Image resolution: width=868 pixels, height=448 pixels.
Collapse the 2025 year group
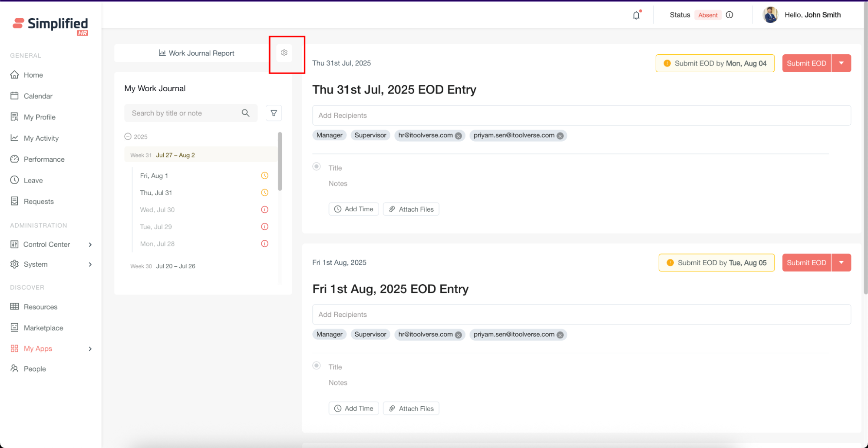[128, 136]
